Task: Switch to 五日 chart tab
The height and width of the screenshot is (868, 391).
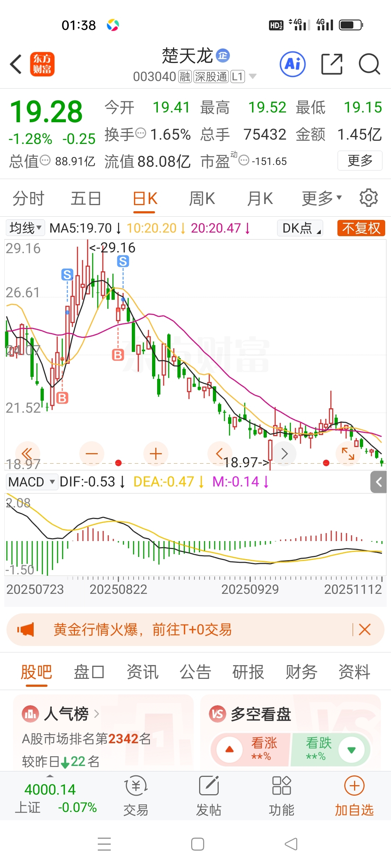Action: click(x=86, y=198)
